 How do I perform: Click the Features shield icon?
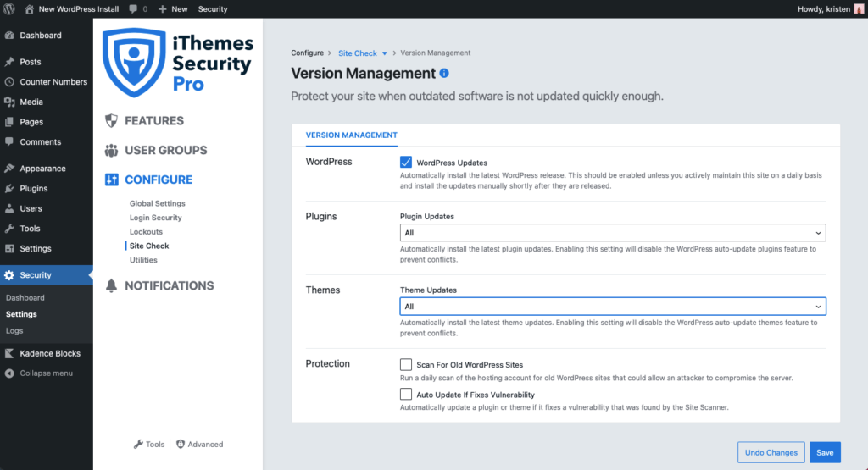pyautogui.click(x=111, y=120)
